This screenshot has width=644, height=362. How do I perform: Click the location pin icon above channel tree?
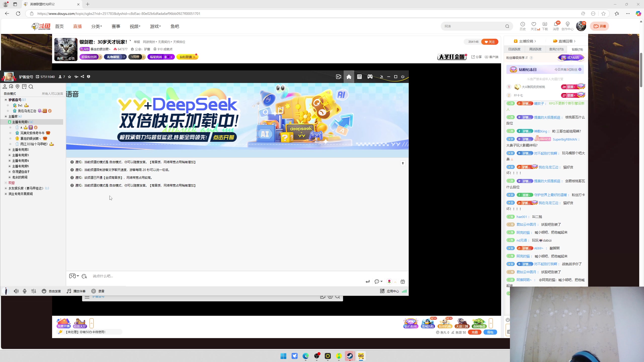click(x=18, y=86)
